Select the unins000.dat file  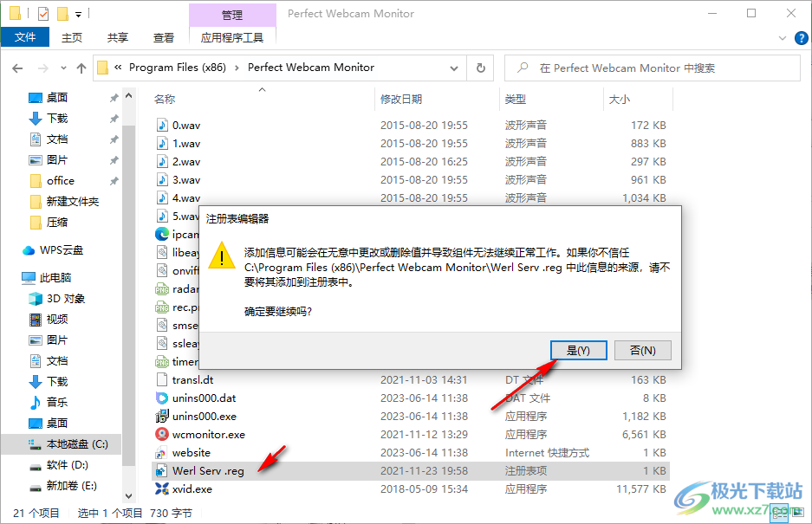204,398
